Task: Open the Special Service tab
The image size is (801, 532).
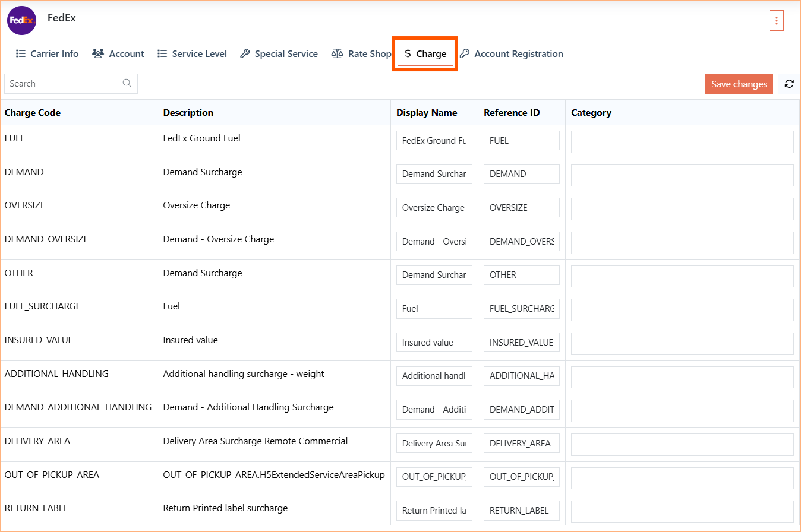Action: point(279,53)
